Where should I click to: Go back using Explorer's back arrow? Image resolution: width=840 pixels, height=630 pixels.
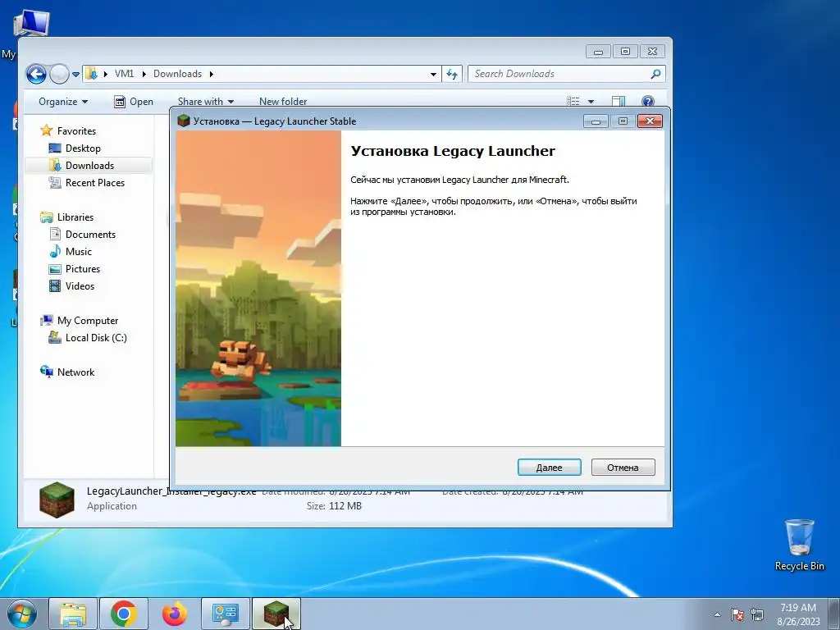(36, 74)
